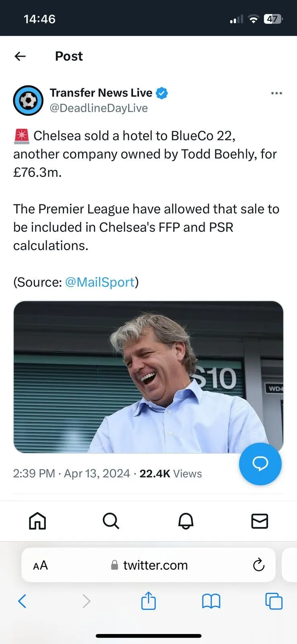Tap the blue verified badge
The width and height of the screenshot is (297, 644).
[162, 93]
